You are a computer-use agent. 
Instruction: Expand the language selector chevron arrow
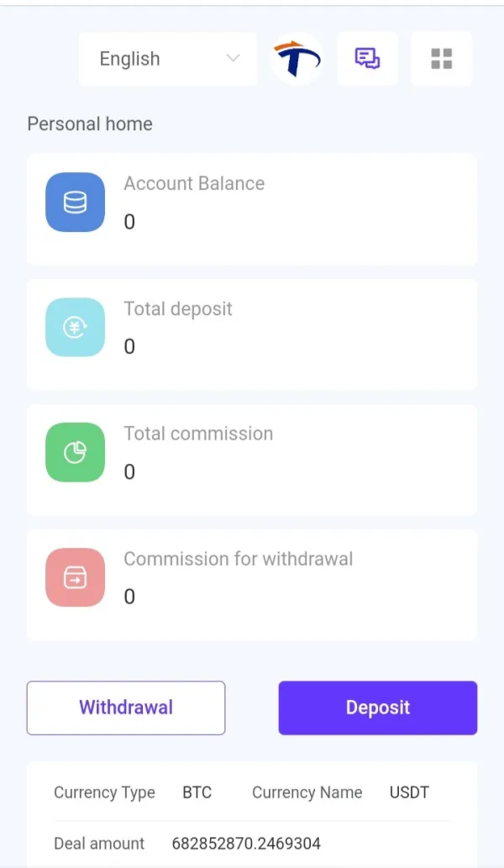click(233, 59)
